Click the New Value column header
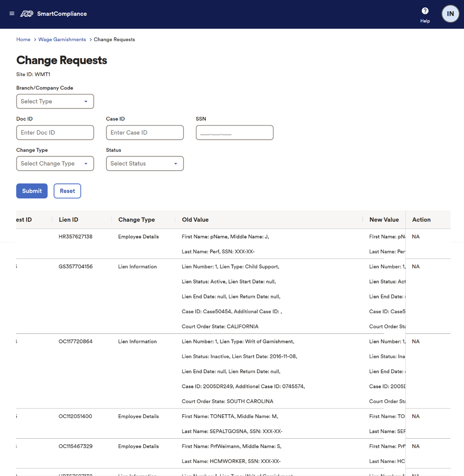This screenshot has width=464, height=476. coord(384,220)
